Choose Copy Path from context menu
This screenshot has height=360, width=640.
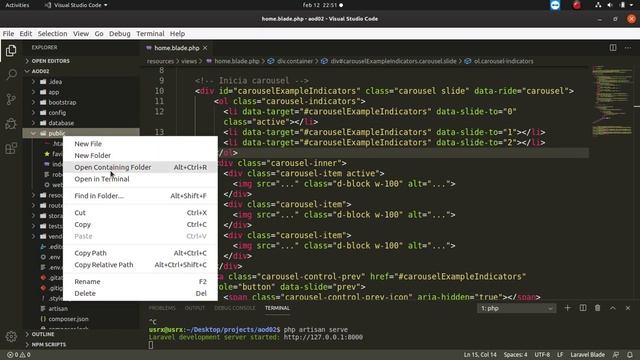140,253
